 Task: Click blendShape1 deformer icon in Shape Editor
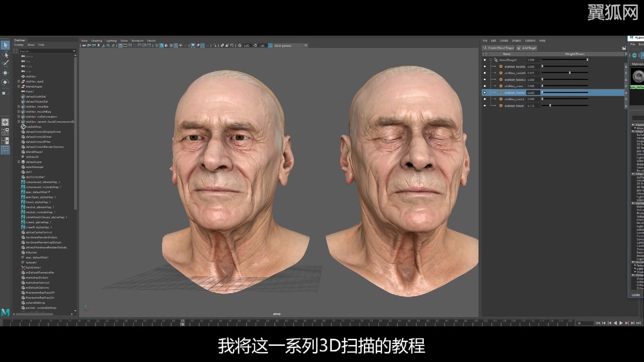coord(496,60)
